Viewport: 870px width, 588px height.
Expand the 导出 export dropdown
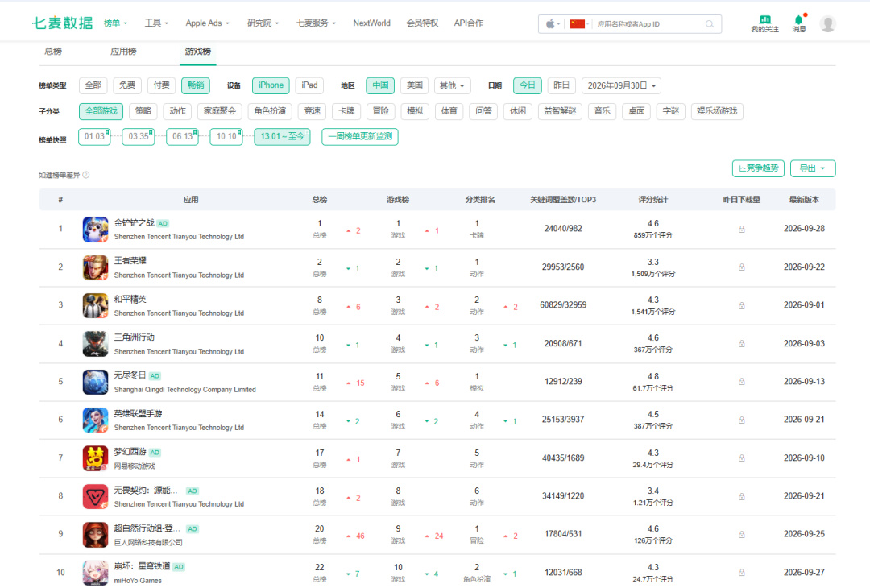[813, 168]
